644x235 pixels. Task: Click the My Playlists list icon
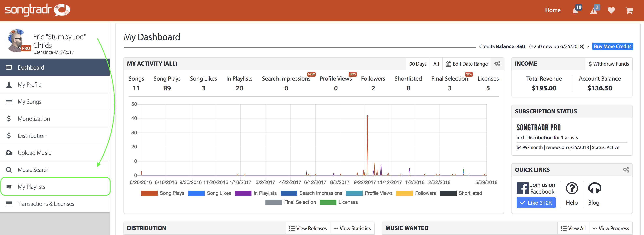(9, 187)
